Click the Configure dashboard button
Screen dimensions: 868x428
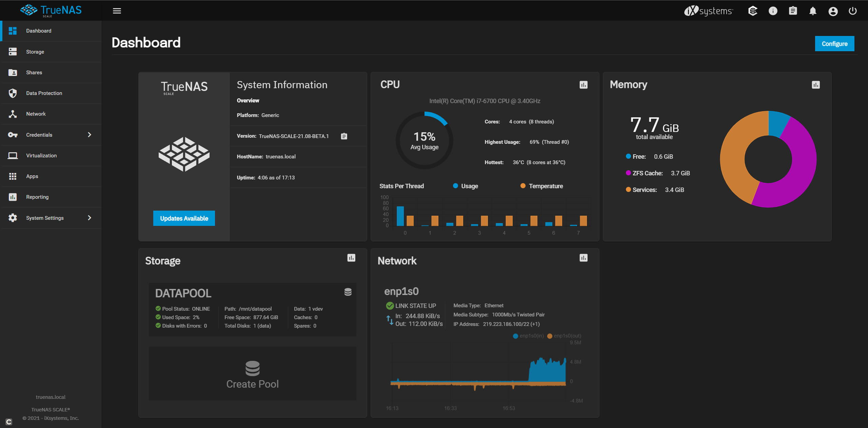pos(834,44)
